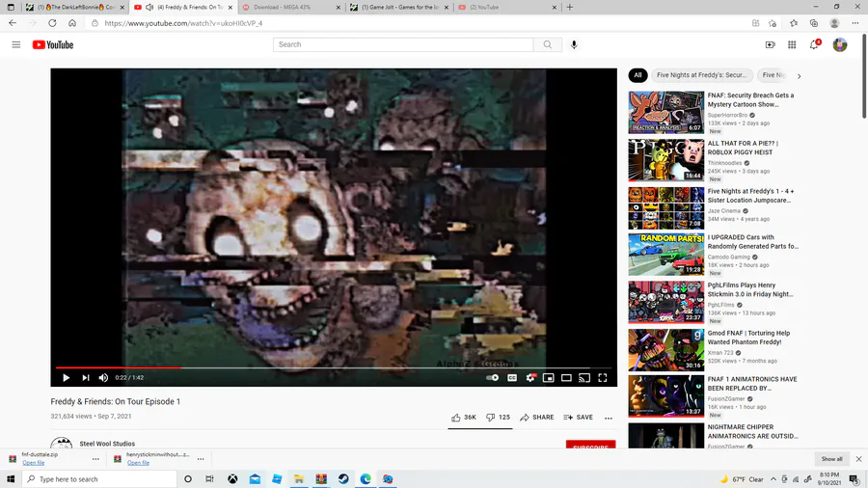Open the YouTube guide hamburger menu

pyautogui.click(x=16, y=44)
